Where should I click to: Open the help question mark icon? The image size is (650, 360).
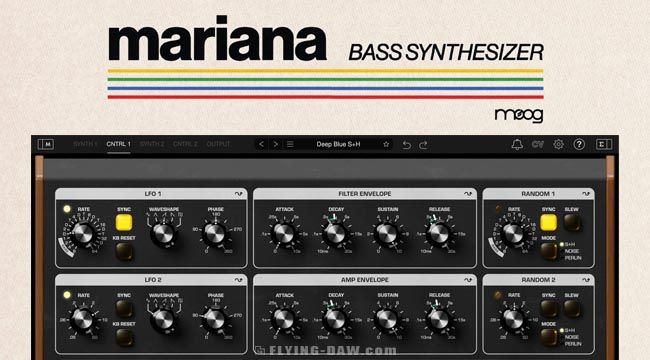click(x=579, y=144)
